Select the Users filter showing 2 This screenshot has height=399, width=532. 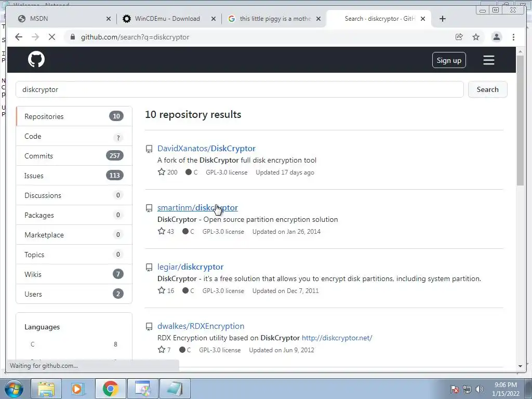click(x=74, y=294)
